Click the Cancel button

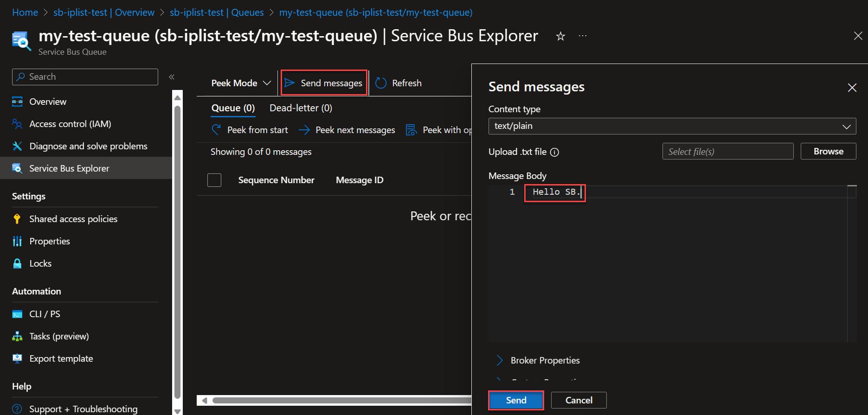coord(579,400)
